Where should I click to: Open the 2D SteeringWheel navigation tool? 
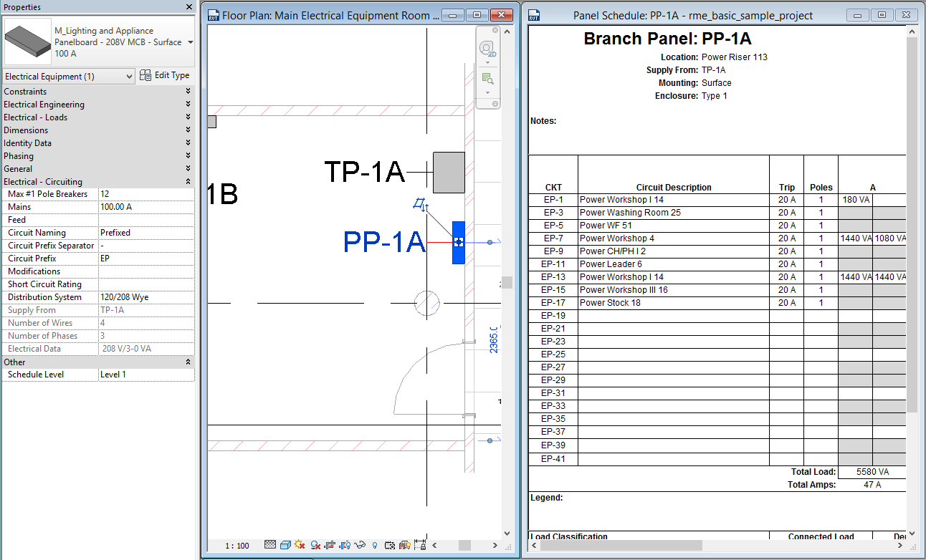[x=486, y=47]
